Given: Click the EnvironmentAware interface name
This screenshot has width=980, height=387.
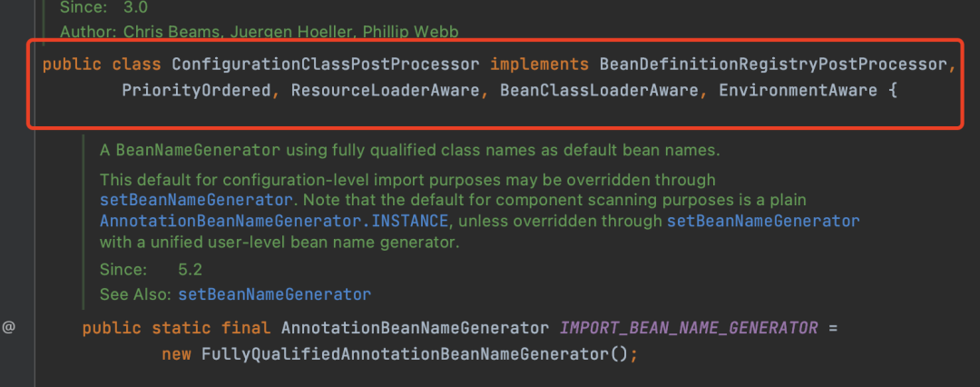Looking at the screenshot, I should [799, 90].
